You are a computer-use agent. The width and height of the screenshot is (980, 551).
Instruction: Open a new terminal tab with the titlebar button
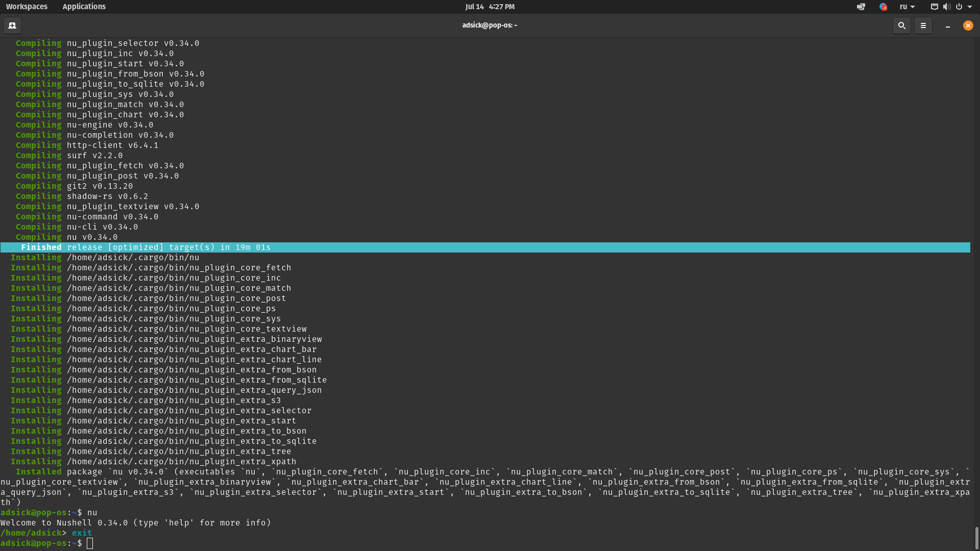coord(12,25)
